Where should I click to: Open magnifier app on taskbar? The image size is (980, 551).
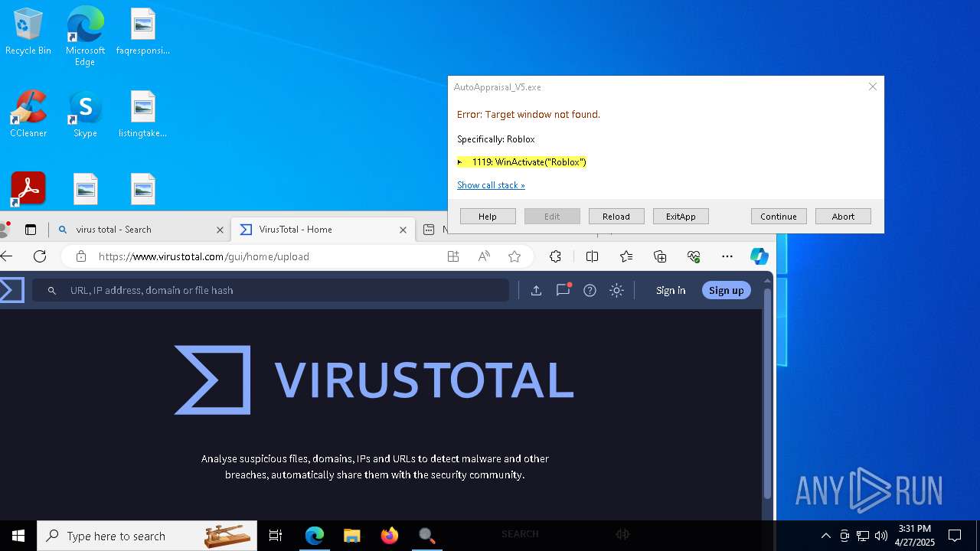426,536
